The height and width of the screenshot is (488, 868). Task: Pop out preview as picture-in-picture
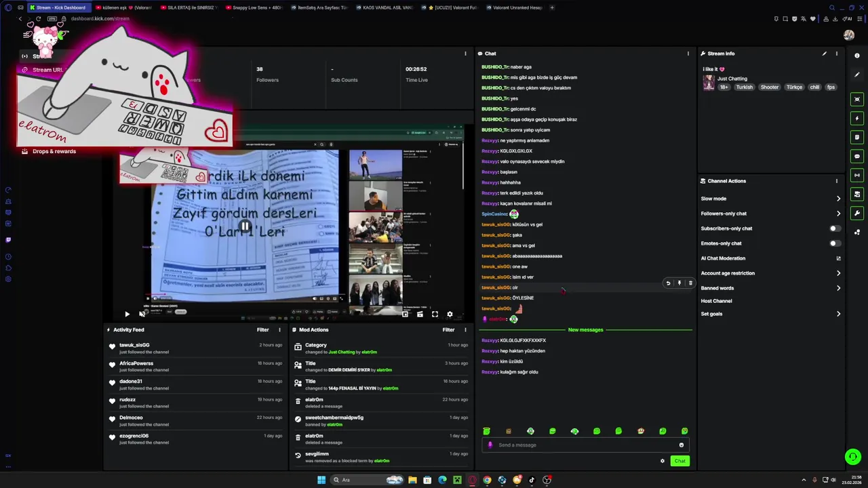tap(405, 314)
